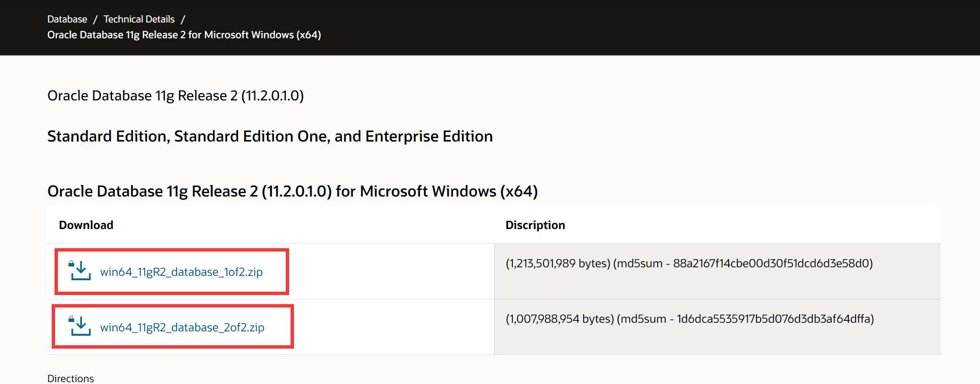Open the win64_11gR2_database_1of2.zip download link
This screenshot has width=980, height=384.
[181, 272]
